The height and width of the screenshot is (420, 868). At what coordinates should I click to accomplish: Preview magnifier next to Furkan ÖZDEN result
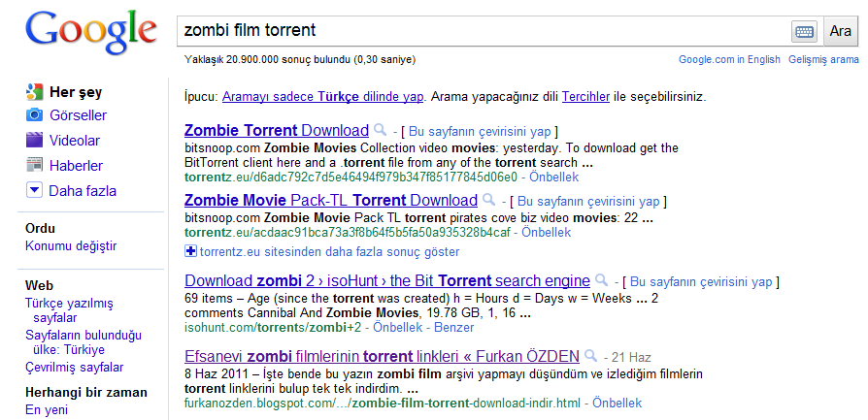tap(590, 355)
